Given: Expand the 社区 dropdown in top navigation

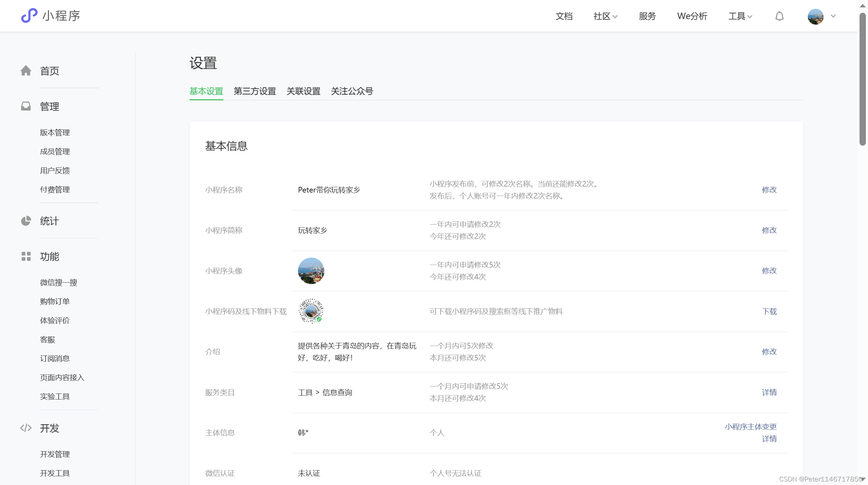Looking at the screenshot, I should tap(605, 16).
